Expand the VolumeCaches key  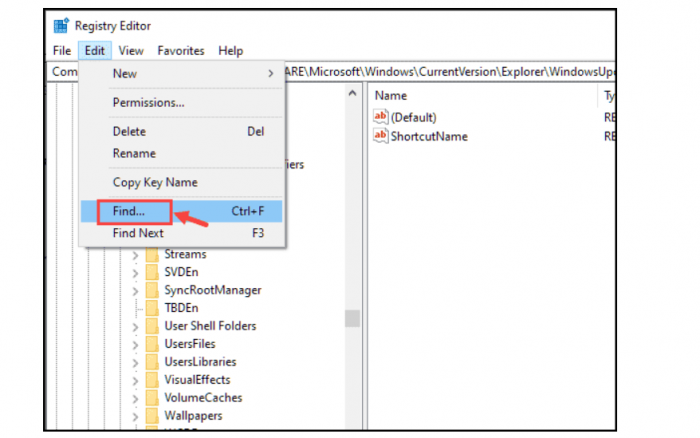point(135,398)
